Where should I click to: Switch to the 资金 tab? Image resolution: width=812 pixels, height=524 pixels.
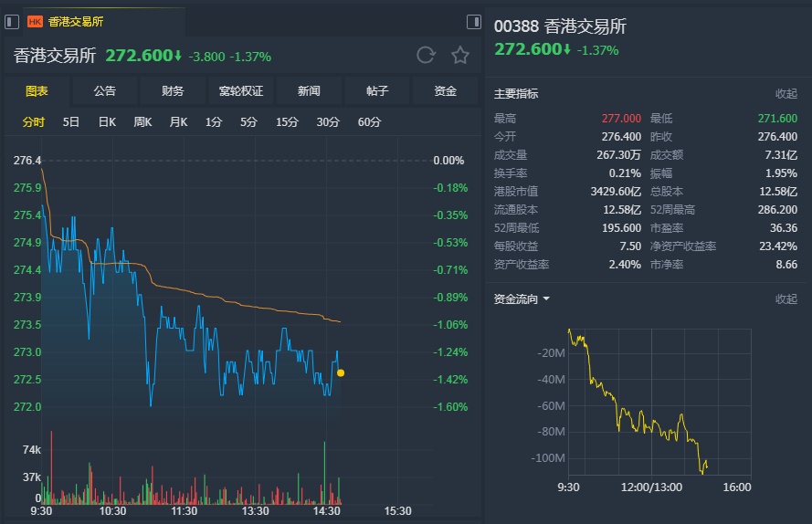445,90
